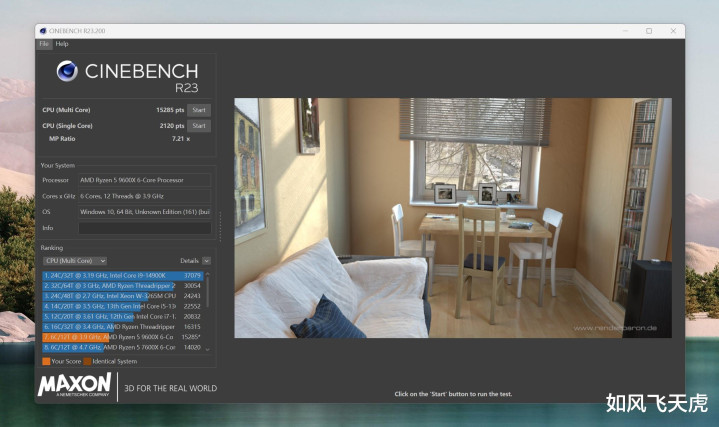This screenshot has width=719, height=427.
Task: Start the CPU Multi Core test
Action: [199, 110]
